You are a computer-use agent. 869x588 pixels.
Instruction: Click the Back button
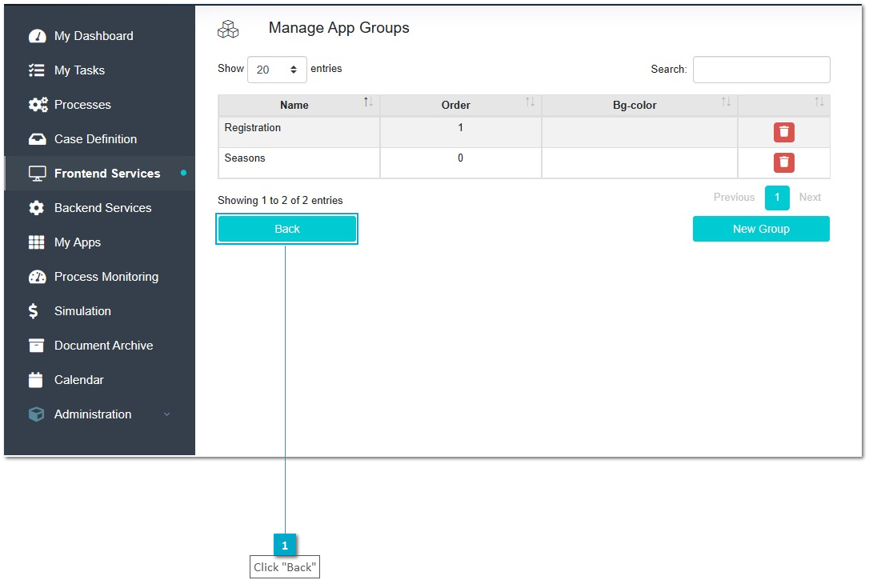287,229
